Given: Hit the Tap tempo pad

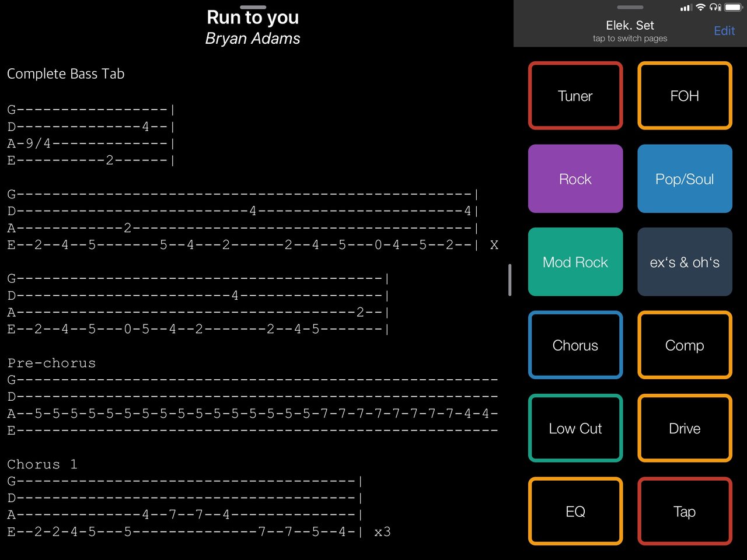Looking at the screenshot, I should pyautogui.click(x=685, y=511).
